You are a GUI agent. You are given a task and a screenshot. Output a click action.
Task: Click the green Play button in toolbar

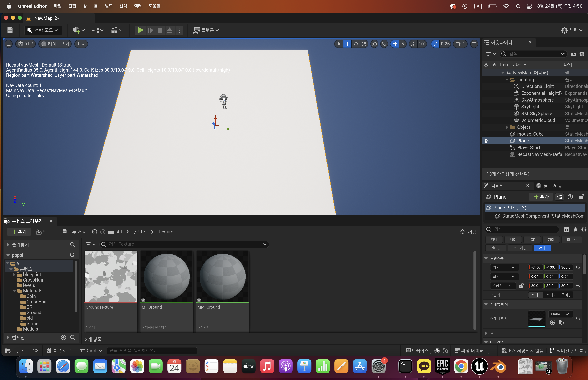[x=141, y=30]
